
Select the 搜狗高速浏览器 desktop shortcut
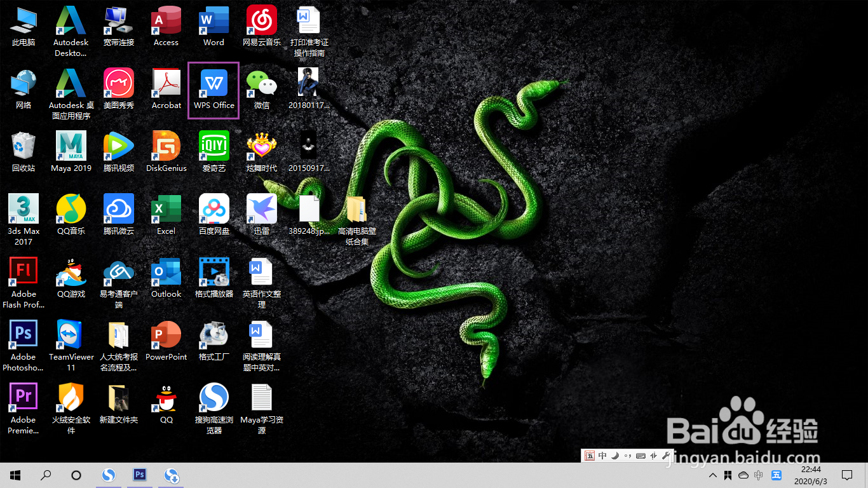[214, 409]
